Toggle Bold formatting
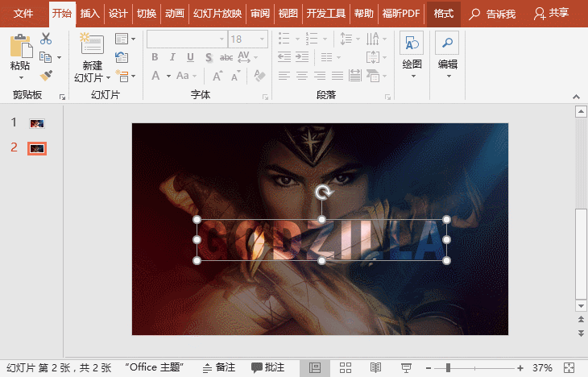Viewport: 588px width, 377px height. pos(153,57)
